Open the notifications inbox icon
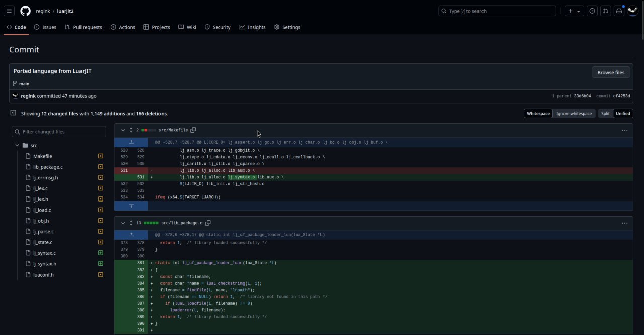Screen dimensions: 644x335 point(619,11)
